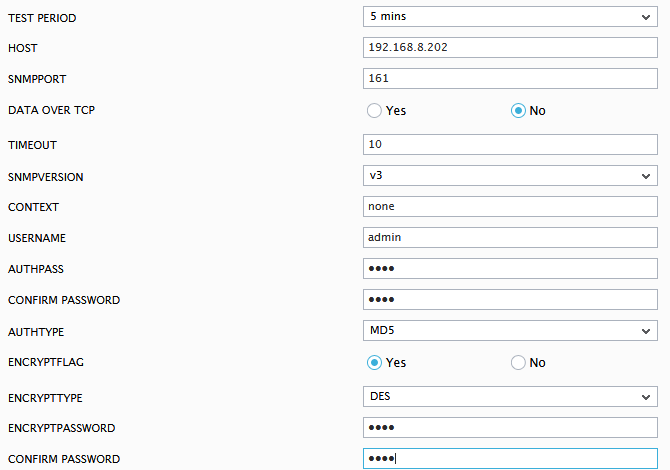This screenshot has width=670, height=470.
Task: Select No for DATA OVER TCP
Action: click(x=518, y=111)
